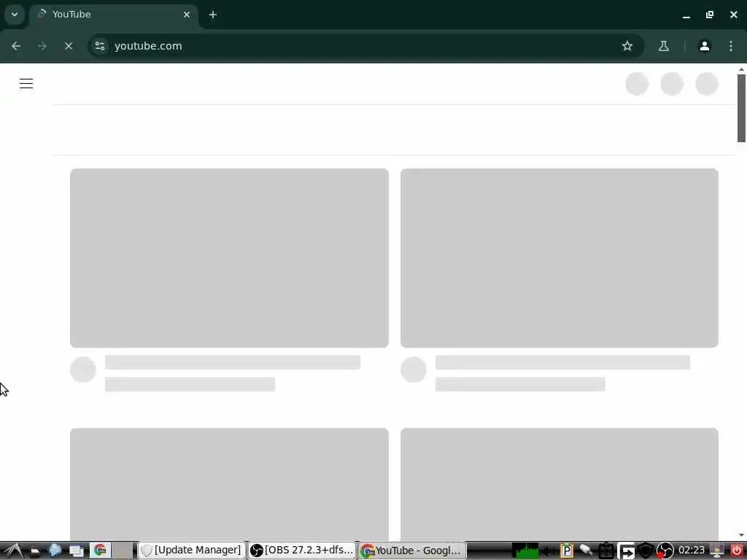Click the display monitor tray icon
Screen dimensions: 747x560
717,551
